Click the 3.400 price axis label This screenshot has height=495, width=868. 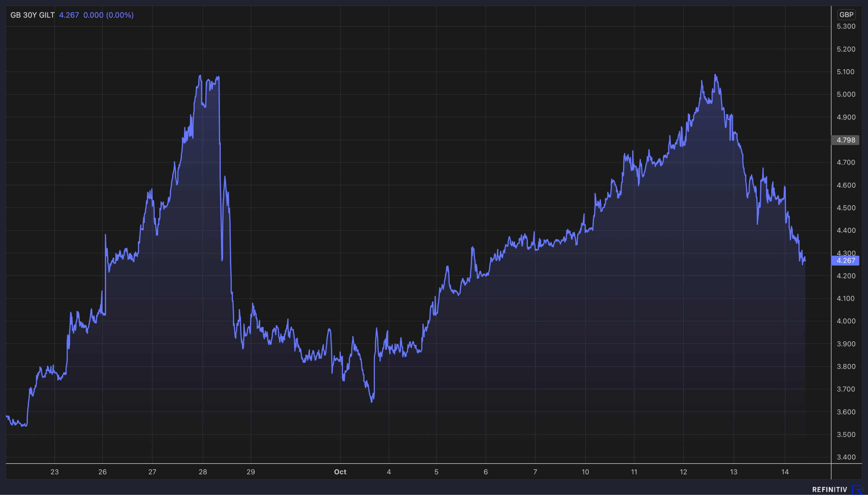[846, 457]
